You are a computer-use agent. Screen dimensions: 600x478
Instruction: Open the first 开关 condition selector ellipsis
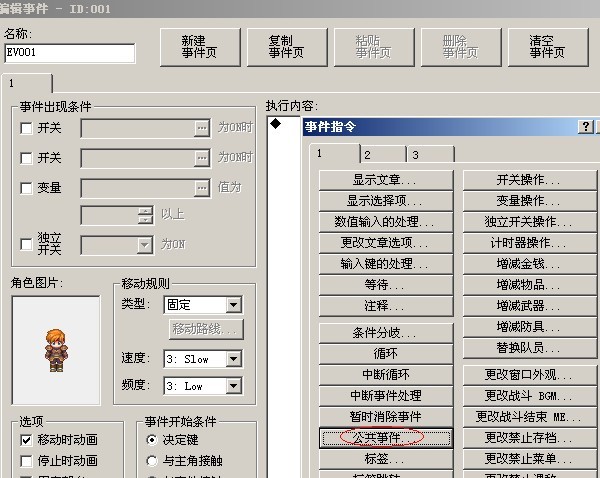[202, 128]
